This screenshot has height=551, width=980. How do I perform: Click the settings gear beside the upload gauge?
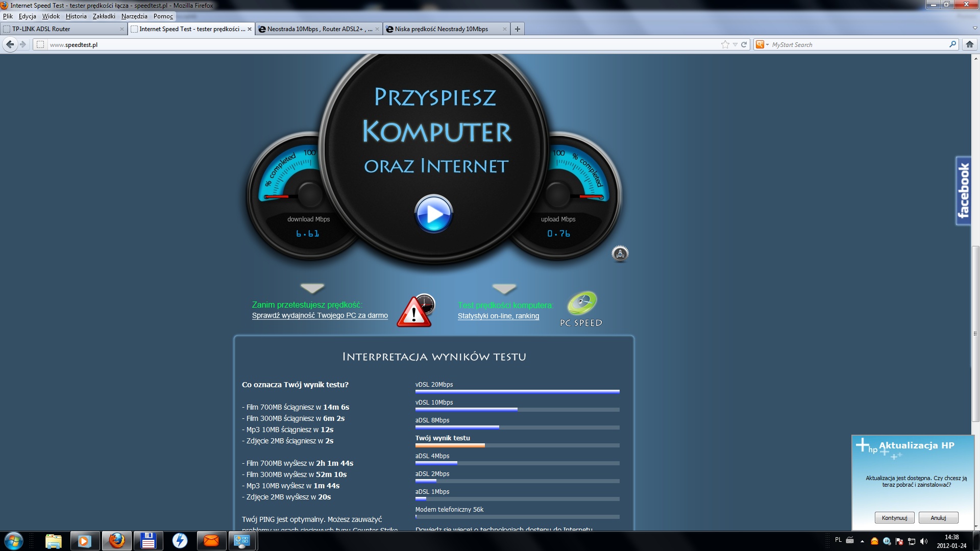(x=620, y=254)
